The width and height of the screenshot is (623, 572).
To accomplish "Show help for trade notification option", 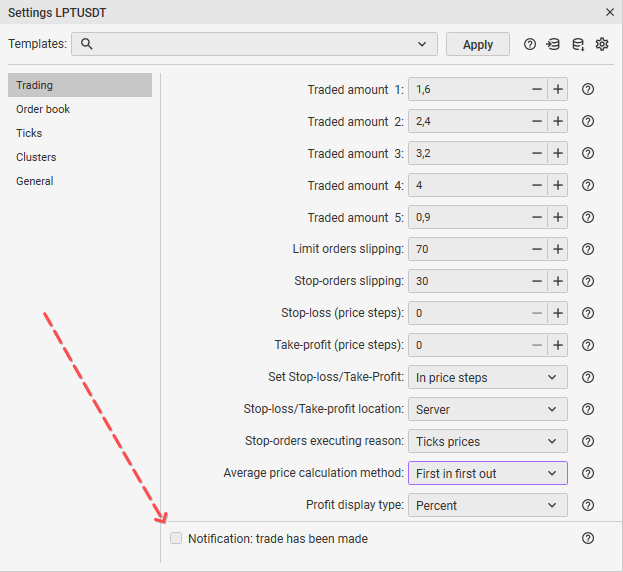I will pos(588,538).
